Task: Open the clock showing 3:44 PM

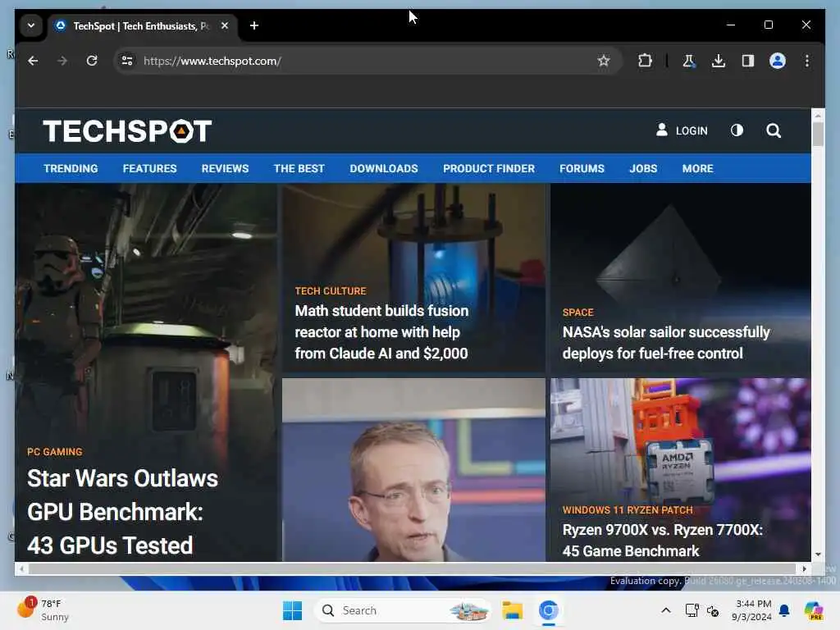Action: click(752, 610)
